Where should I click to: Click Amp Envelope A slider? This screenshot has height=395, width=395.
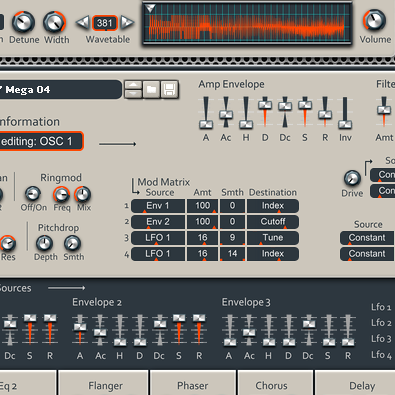coord(206,113)
